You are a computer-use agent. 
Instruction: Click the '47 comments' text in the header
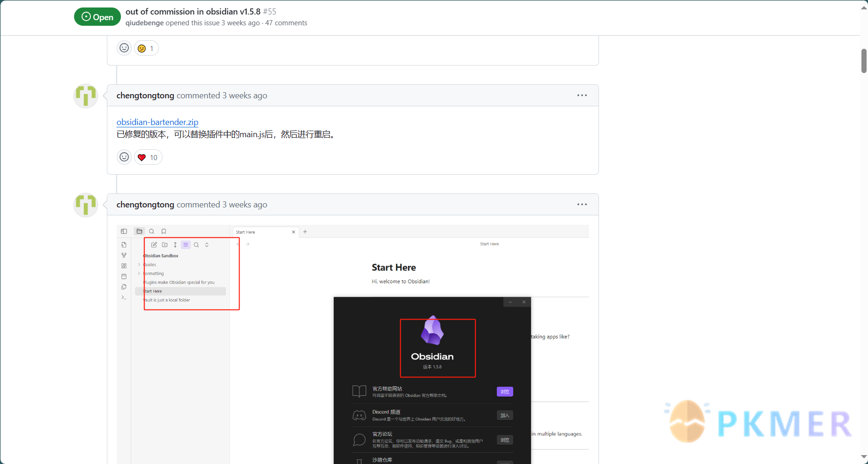click(286, 23)
